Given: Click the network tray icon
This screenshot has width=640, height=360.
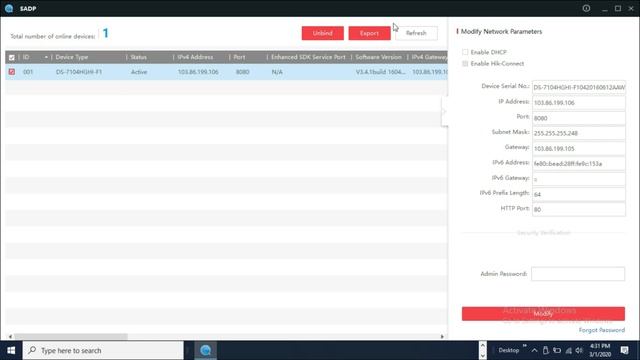Looking at the screenshot, I should coord(568,350).
